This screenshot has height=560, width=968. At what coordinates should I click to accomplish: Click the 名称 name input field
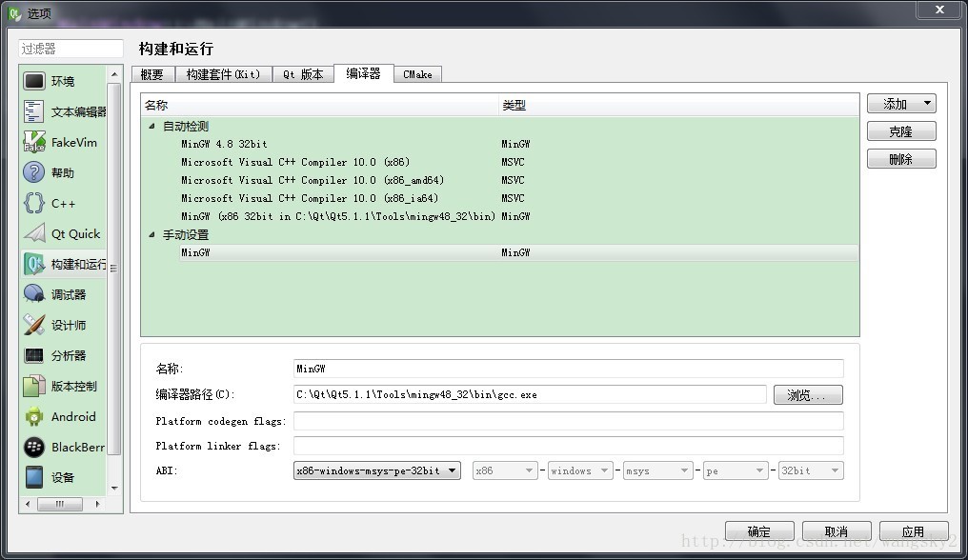tap(569, 369)
